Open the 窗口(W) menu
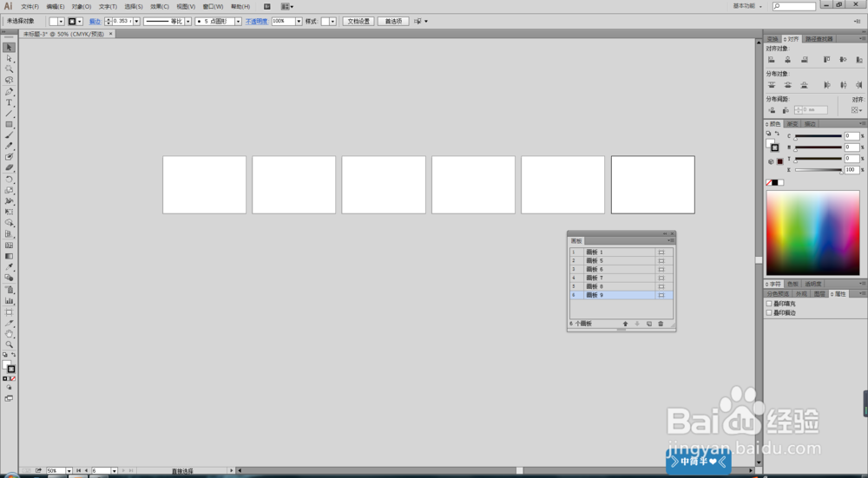 pos(213,7)
